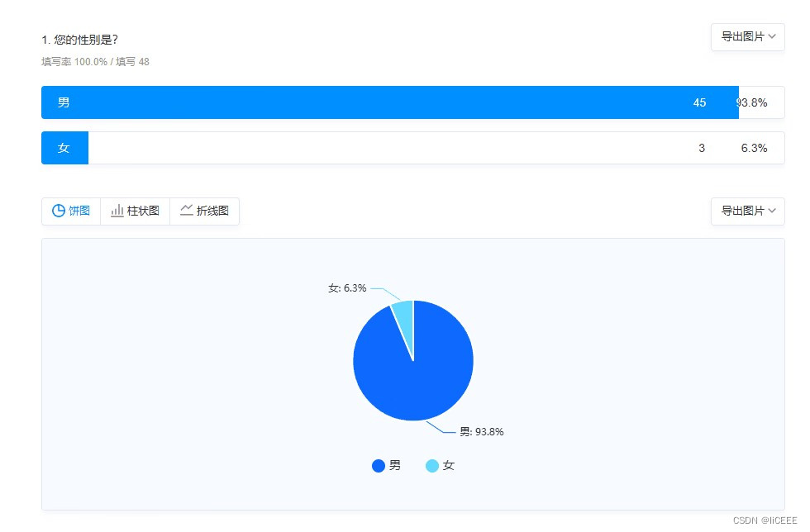Click the 6.3% value in 女 row
The image size is (810, 532).
[x=754, y=148]
